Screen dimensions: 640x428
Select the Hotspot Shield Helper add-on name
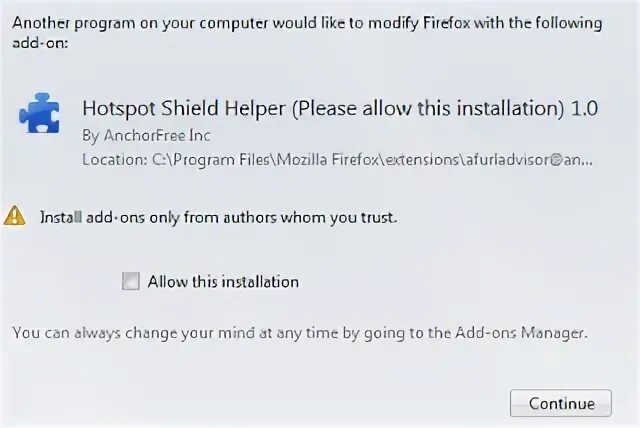coord(184,109)
